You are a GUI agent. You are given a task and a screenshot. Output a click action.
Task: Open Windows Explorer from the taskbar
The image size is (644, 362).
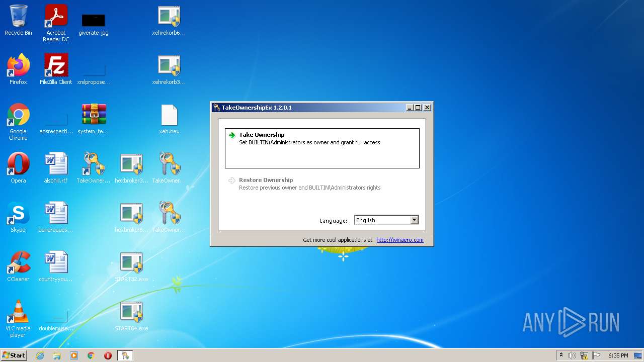57,355
